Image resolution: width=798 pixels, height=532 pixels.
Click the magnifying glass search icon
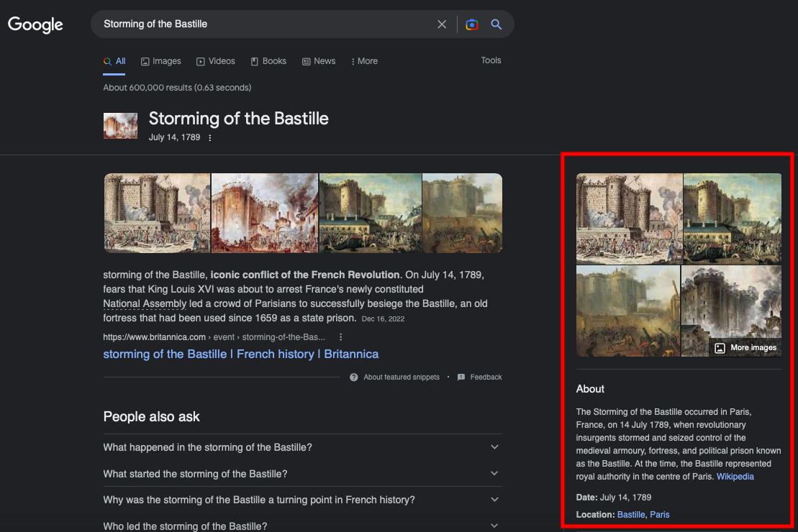pyautogui.click(x=497, y=24)
